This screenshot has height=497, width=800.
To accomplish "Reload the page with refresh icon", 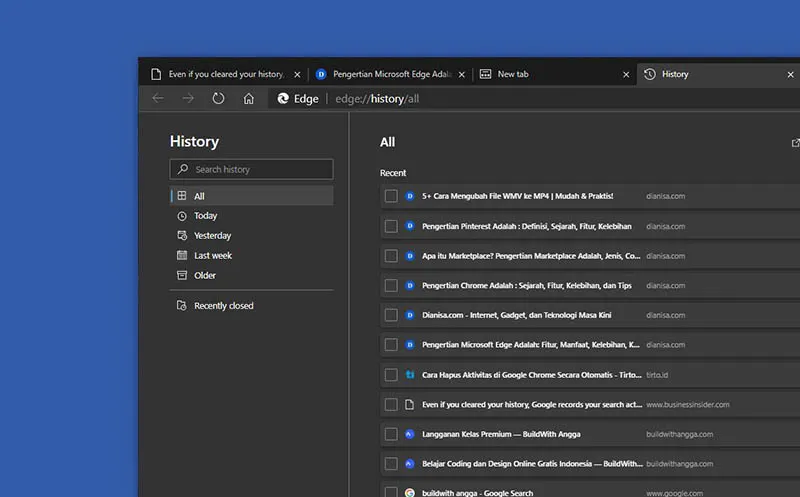I will [x=218, y=98].
